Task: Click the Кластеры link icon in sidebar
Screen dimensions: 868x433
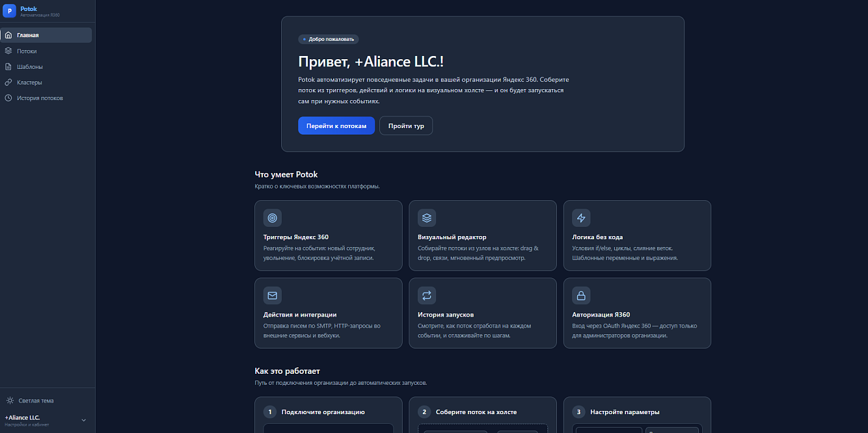Action: 8,83
